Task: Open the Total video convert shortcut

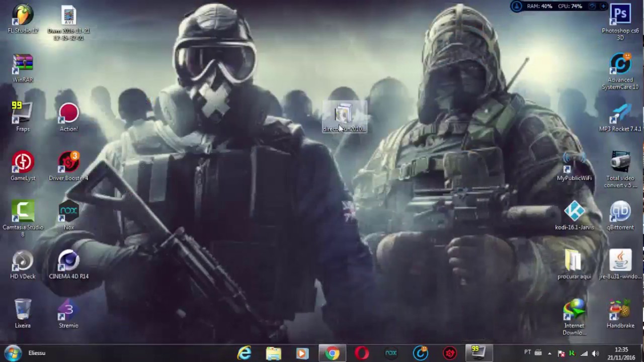Action: click(620, 170)
